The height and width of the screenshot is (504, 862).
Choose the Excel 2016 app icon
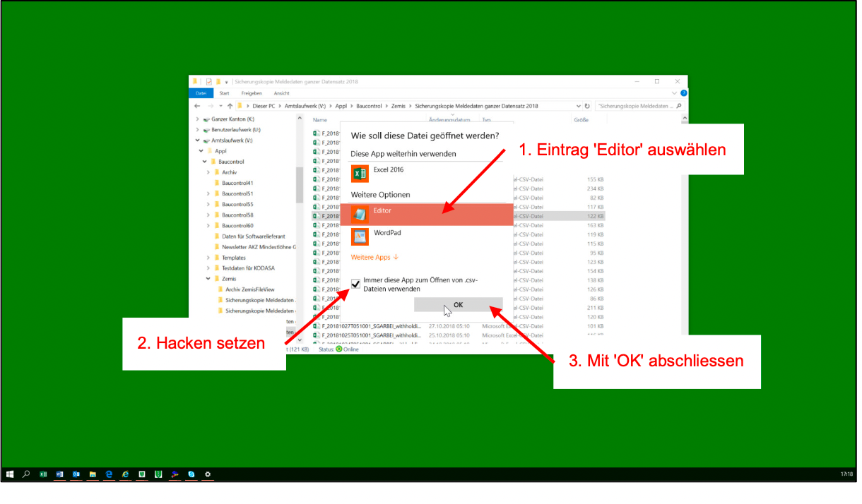[x=360, y=174]
